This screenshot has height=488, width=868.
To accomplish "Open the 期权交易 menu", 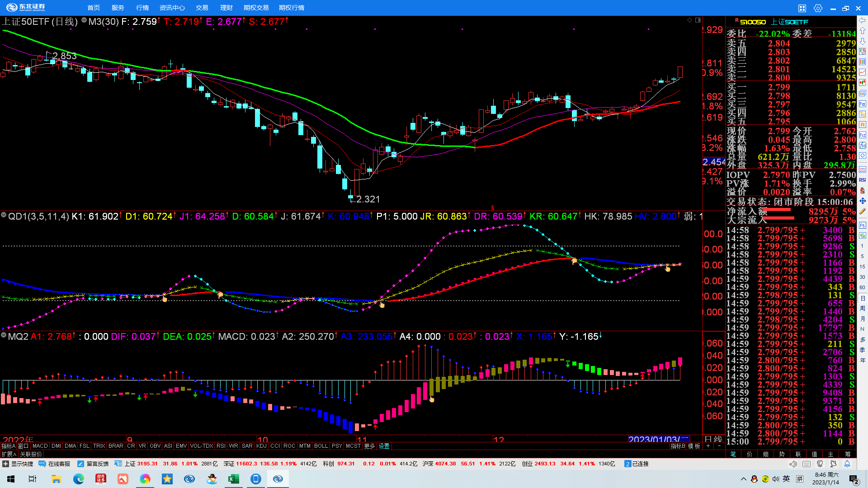I will (x=256, y=8).
